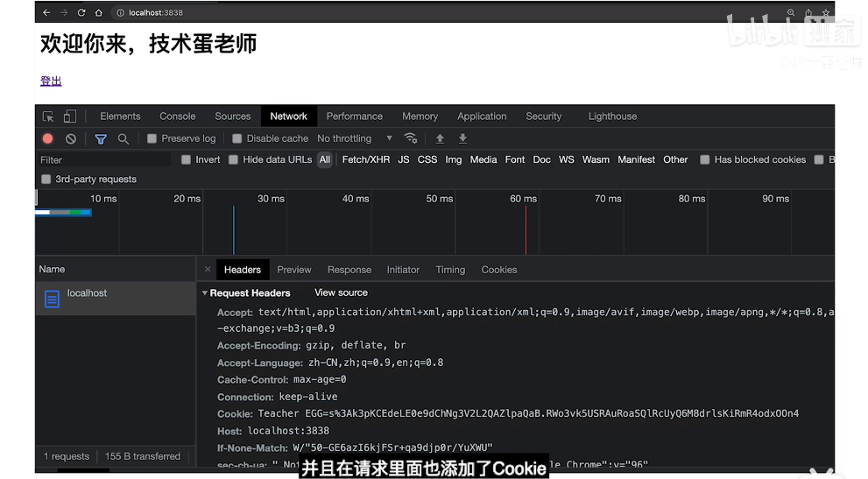The image size is (868, 479).
Task: Toggle the network filter funnel icon
Action: (x=101, y=139)
